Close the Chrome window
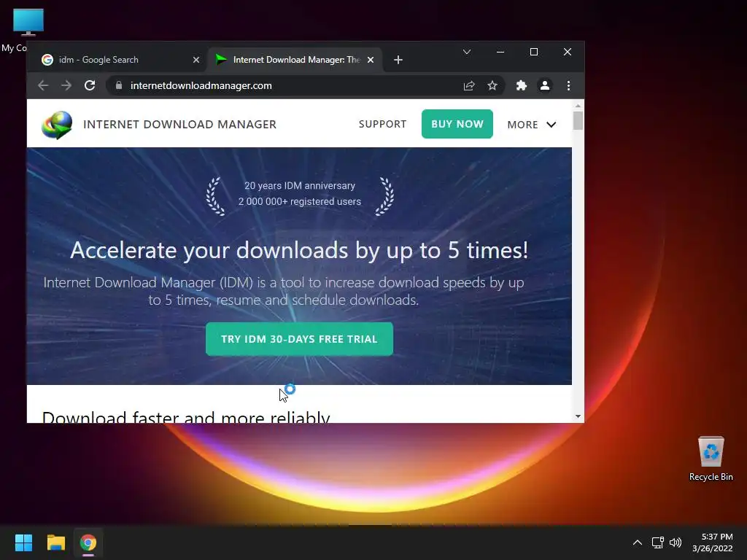Image resolution: width=747 pixels, height=560 pixels. tap(568, 52)
